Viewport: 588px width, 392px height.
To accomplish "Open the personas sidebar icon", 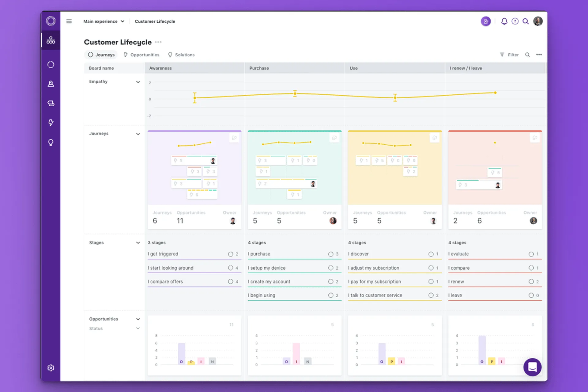I will [51, 84].
